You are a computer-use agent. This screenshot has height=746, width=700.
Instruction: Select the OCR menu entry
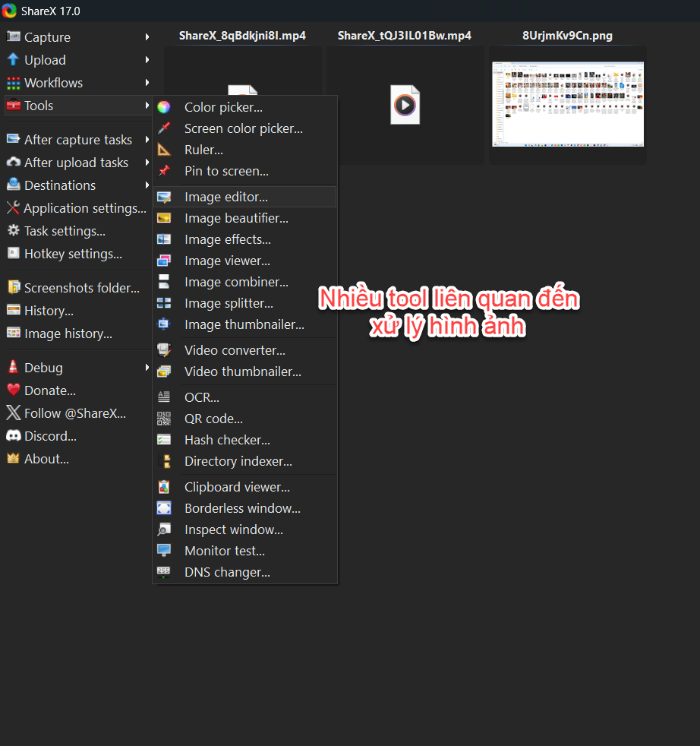point(201,397)
